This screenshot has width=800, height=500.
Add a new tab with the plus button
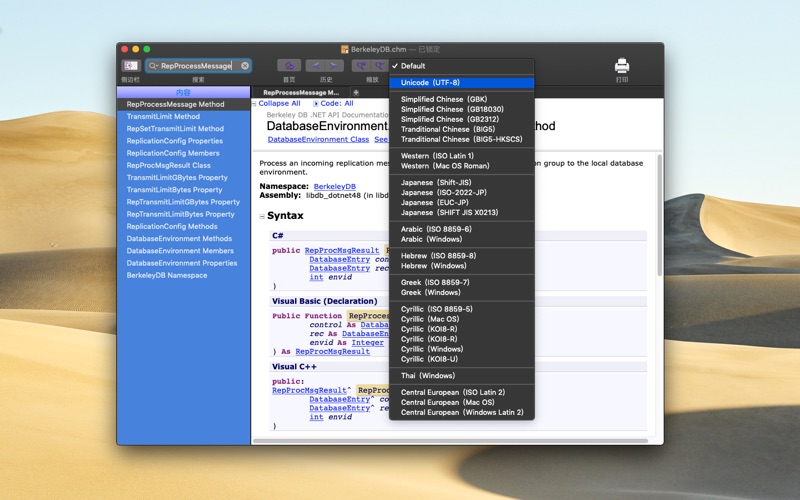(356, 92)
